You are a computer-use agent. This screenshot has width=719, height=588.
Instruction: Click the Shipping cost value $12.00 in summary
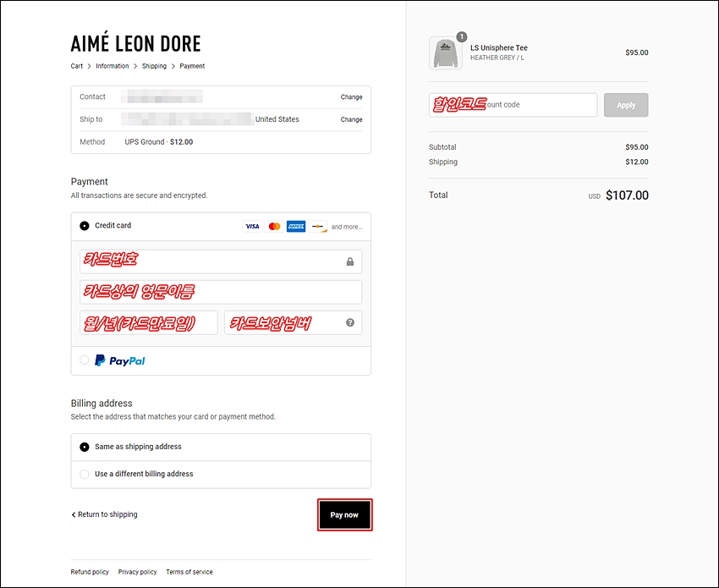637,162
